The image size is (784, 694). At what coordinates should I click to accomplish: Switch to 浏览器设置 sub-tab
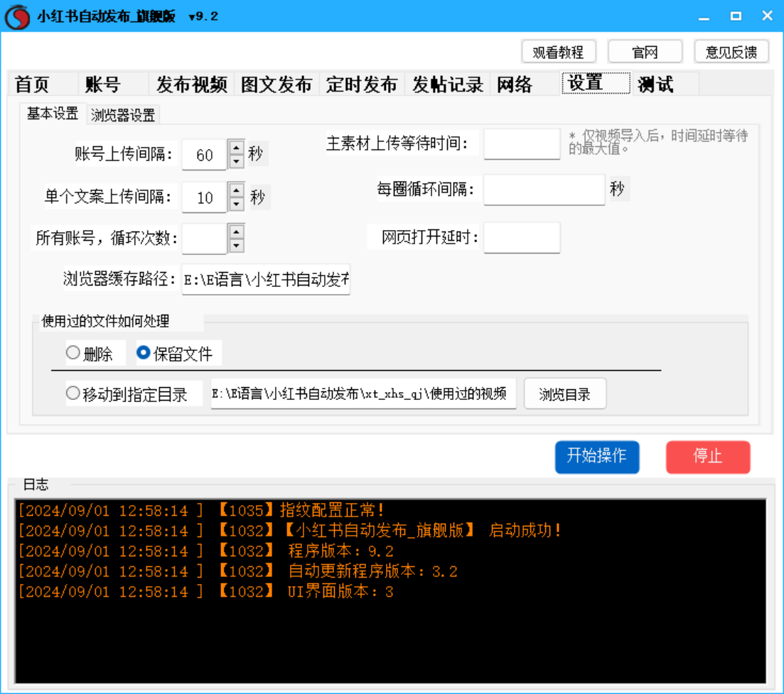[x=123, y=115]
